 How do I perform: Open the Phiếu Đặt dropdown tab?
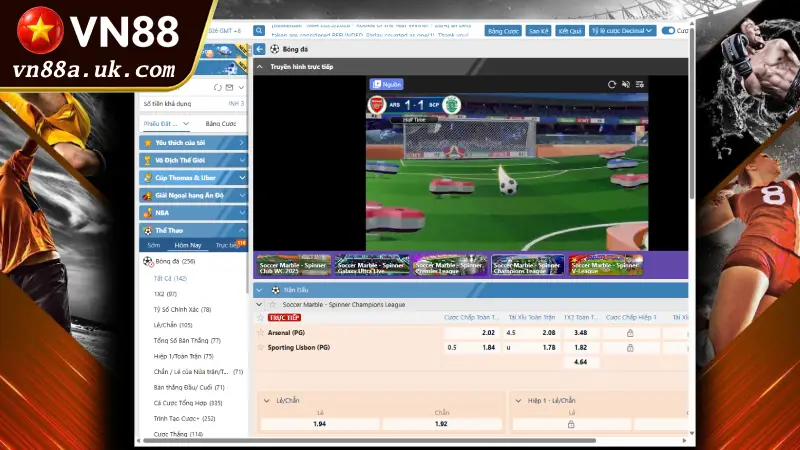pyautogui.click(x=166, y=123)
